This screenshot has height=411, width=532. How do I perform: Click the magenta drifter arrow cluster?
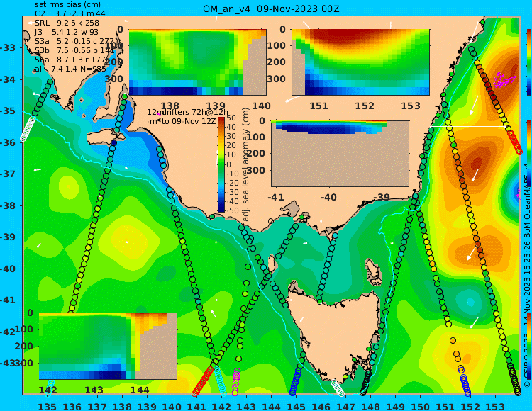point(505,80)
